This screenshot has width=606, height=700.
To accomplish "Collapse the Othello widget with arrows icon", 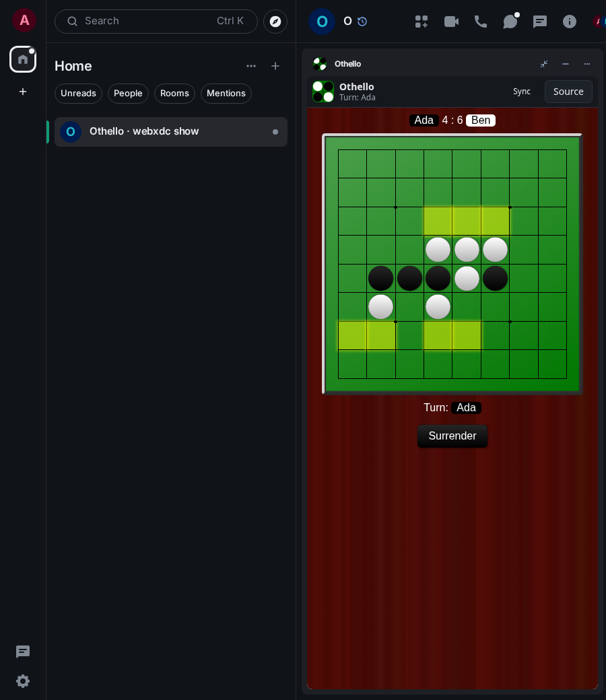I will click(x=544, y=64).
